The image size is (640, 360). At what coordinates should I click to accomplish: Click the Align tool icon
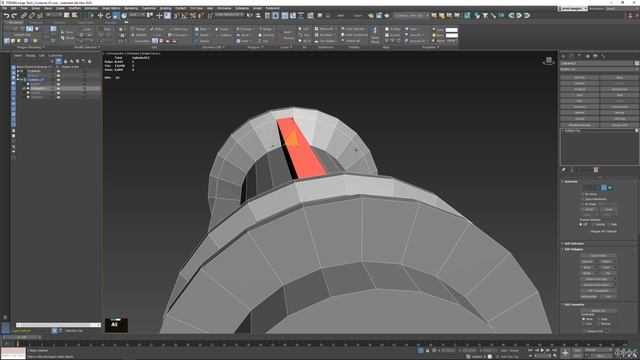point(258,16)
